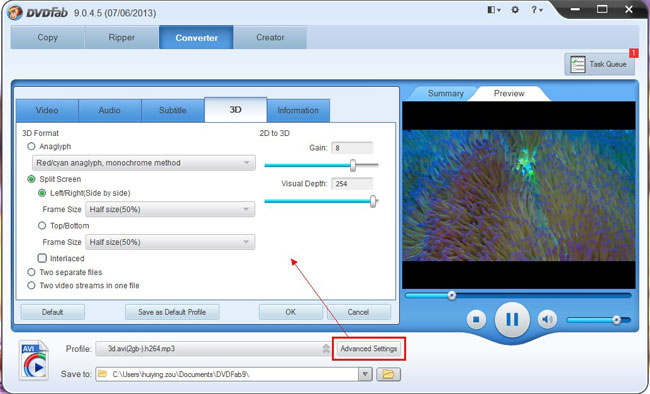Expand Left/Right Frame Size dropdown
This screenshot has width=650, height=394.
(x=170, y=209)
